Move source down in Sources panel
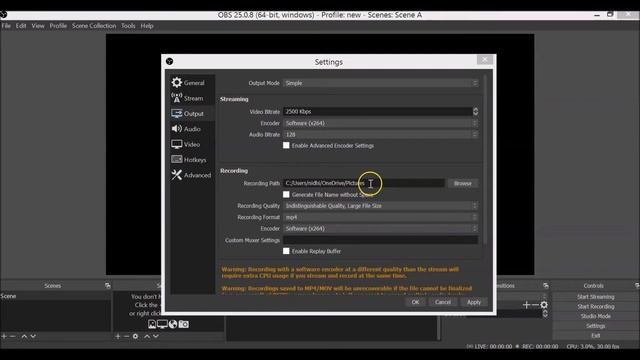Image resolution: width=640 pixels, height=360 pixels. pyautogui.click(x=156, y=336)
